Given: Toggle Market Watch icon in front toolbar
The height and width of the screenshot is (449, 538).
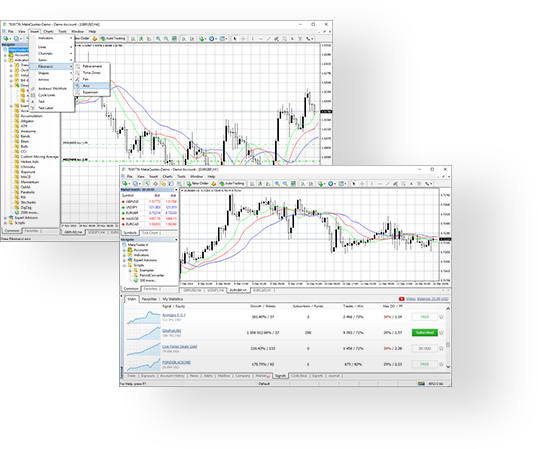Looking at the screenshot, I should [x=147, y=184].
